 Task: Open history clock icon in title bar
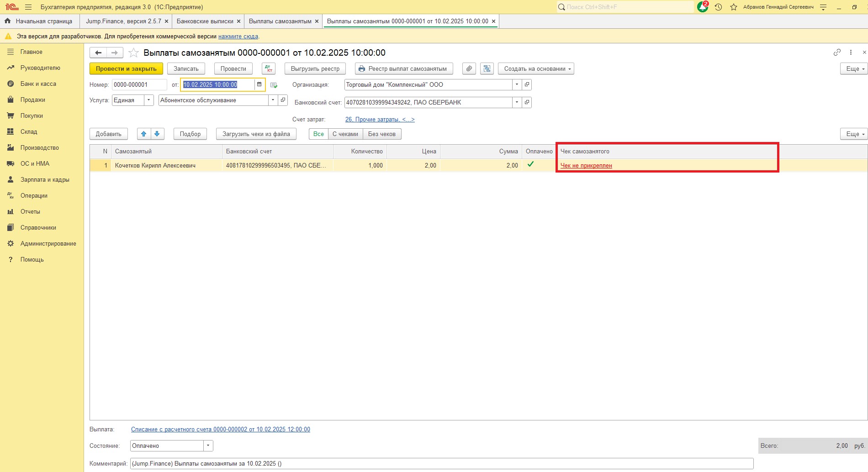tap(718, 7)
